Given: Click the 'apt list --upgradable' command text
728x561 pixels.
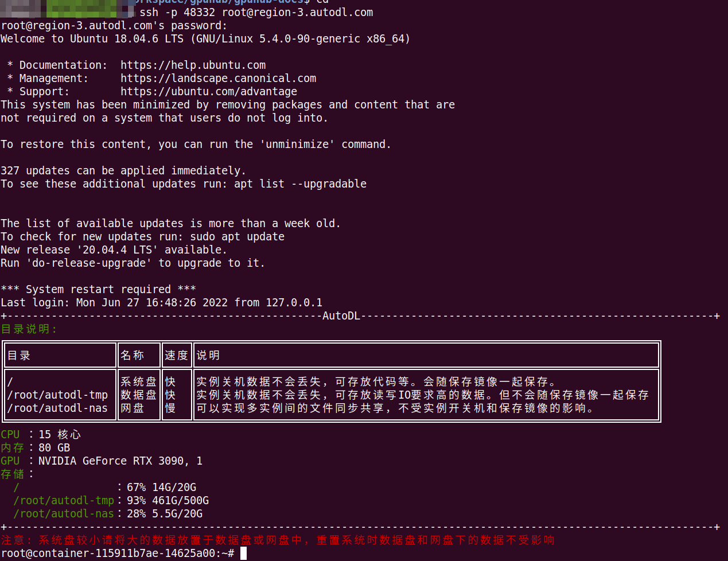Looking at the screenshot, I should point(300,184).
